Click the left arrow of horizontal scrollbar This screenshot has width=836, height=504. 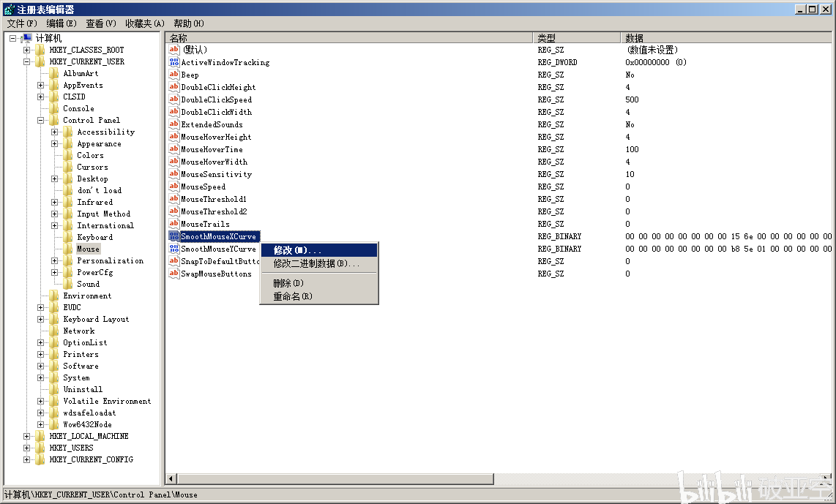click(171, 479)
